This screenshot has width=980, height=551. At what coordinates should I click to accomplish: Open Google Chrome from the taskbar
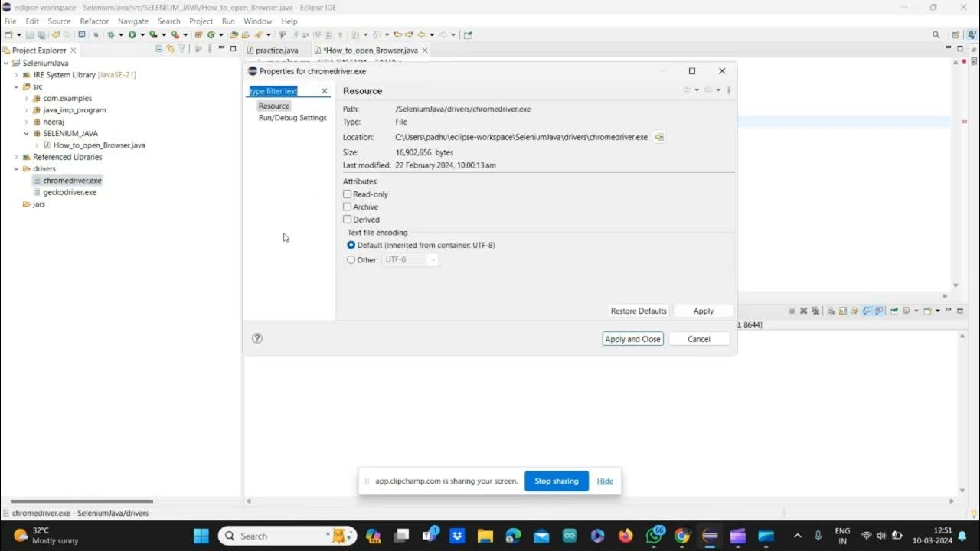681,536
